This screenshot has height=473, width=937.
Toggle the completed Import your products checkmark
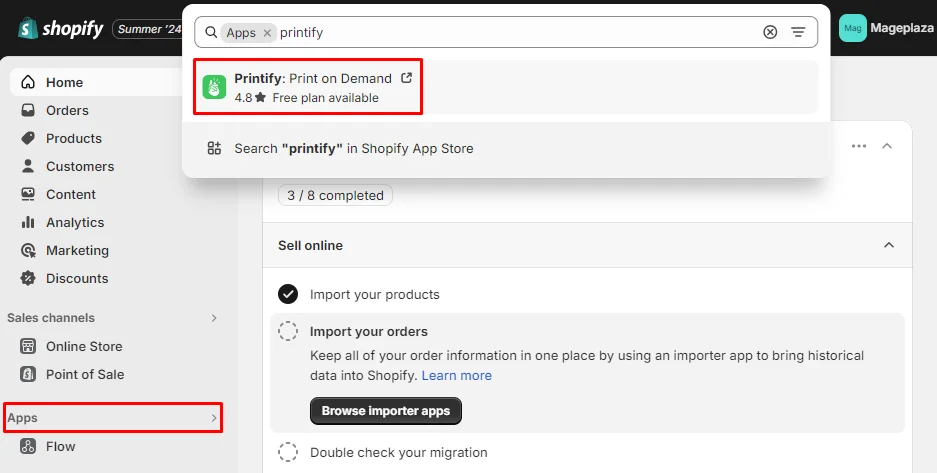[288, 294]
